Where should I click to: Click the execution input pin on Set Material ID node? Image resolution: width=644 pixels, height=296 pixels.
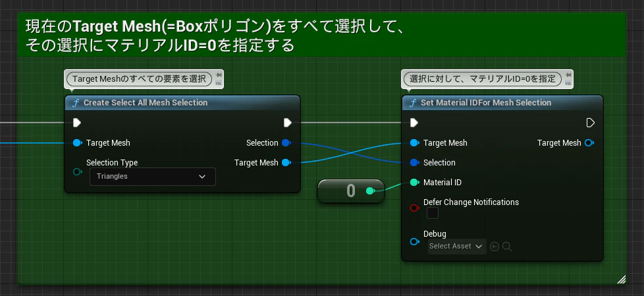414,123
